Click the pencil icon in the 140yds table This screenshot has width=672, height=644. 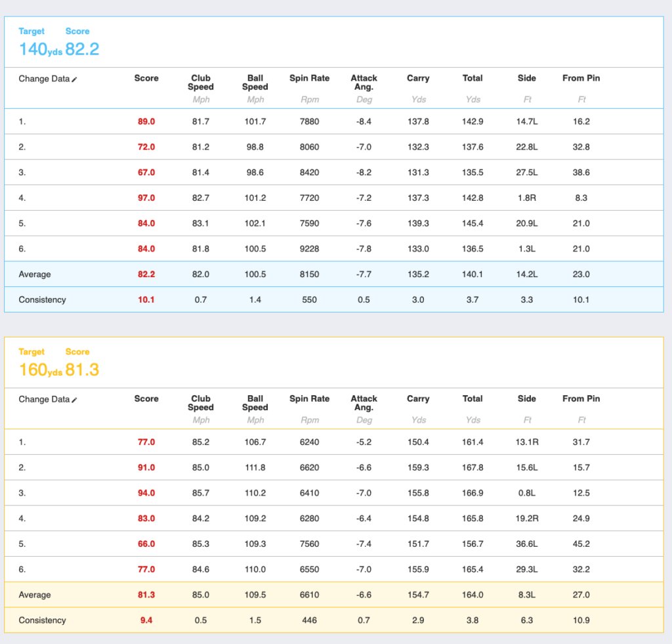pos(74,79)
